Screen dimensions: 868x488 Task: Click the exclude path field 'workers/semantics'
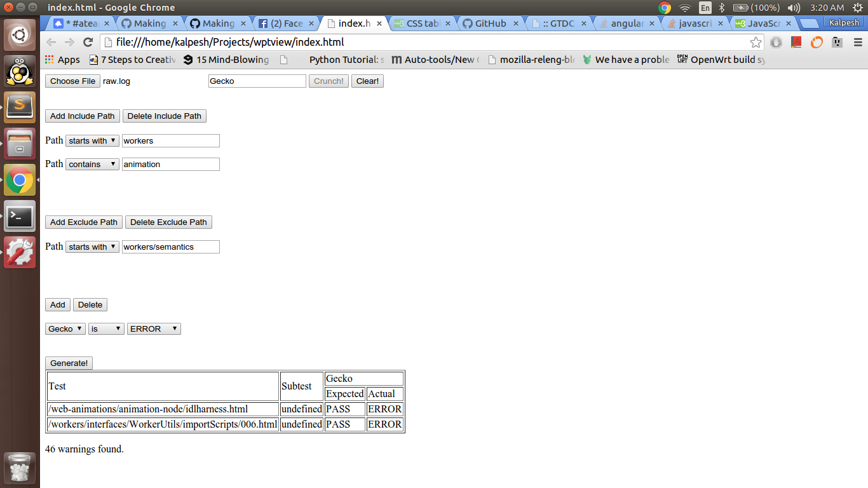pos(171,247)
